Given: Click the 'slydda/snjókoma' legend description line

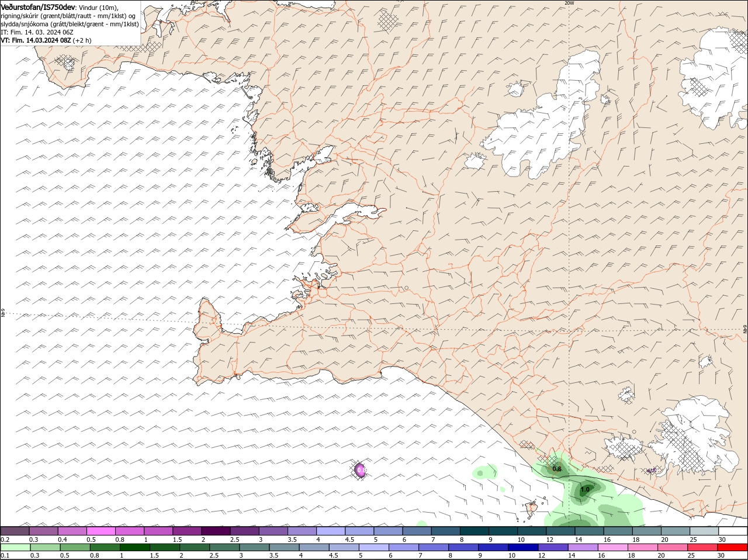Looking at the screenshot, I should tap(70, 23).
